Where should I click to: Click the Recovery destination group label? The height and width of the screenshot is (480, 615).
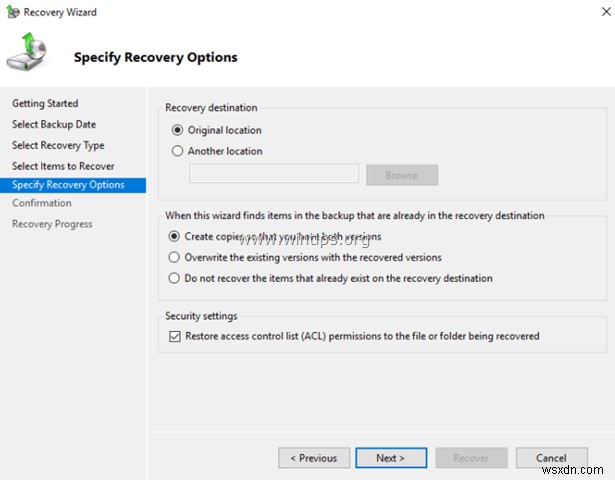(211, 107)
